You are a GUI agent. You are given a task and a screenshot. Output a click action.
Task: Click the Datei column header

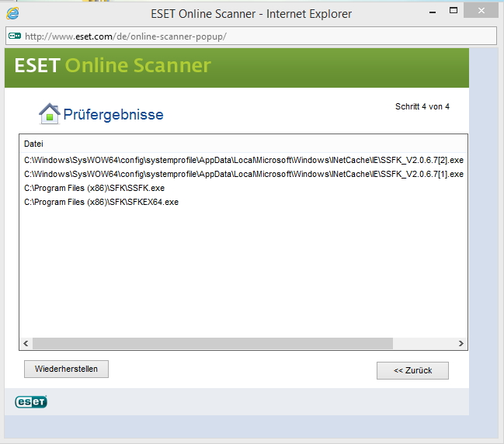(x=34, y=144)
